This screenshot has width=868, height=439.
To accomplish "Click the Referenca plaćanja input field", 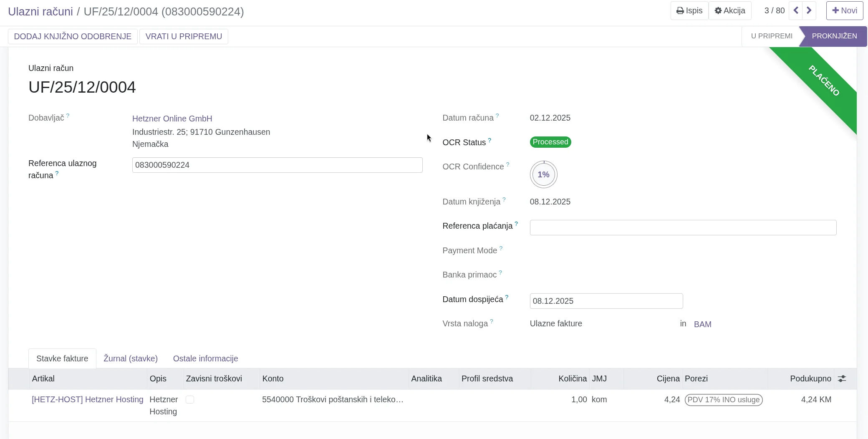I will coord(683,227).
